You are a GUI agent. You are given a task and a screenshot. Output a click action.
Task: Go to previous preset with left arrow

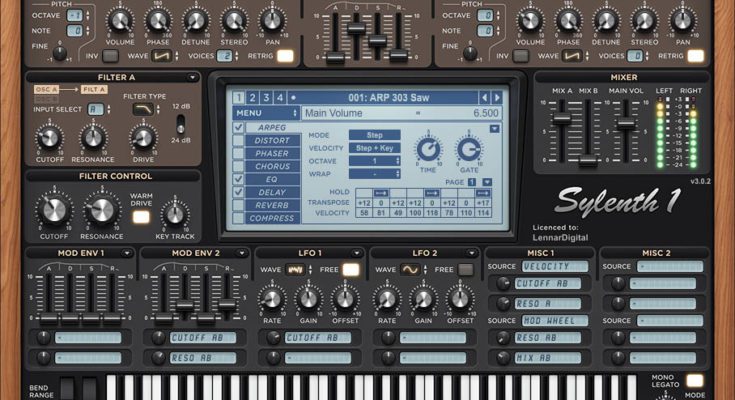(485, 97)
